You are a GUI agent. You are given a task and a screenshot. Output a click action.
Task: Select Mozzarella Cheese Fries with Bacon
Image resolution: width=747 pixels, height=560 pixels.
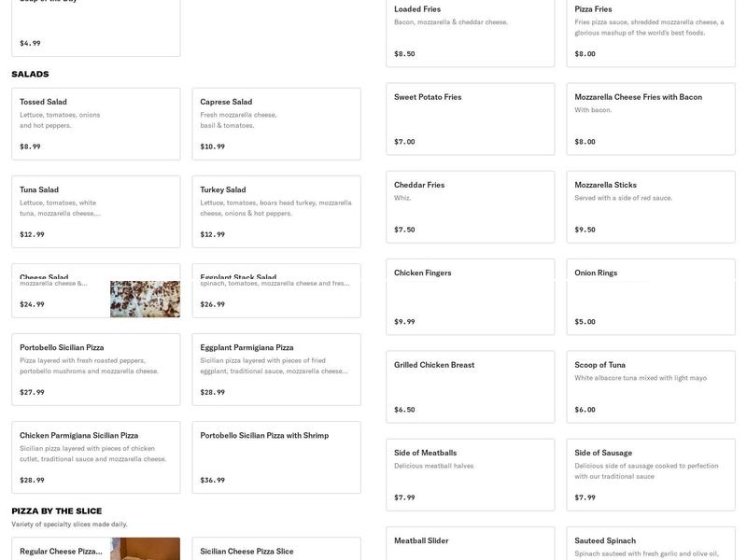(x=650, y=119)
